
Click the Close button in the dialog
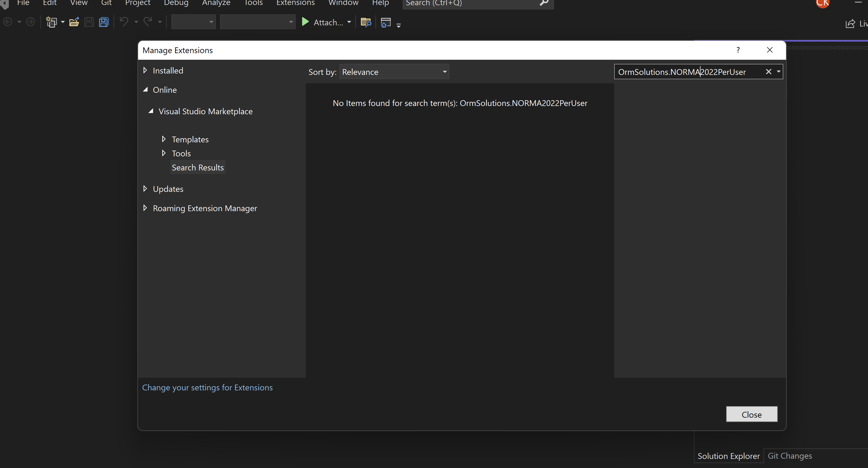751,414
